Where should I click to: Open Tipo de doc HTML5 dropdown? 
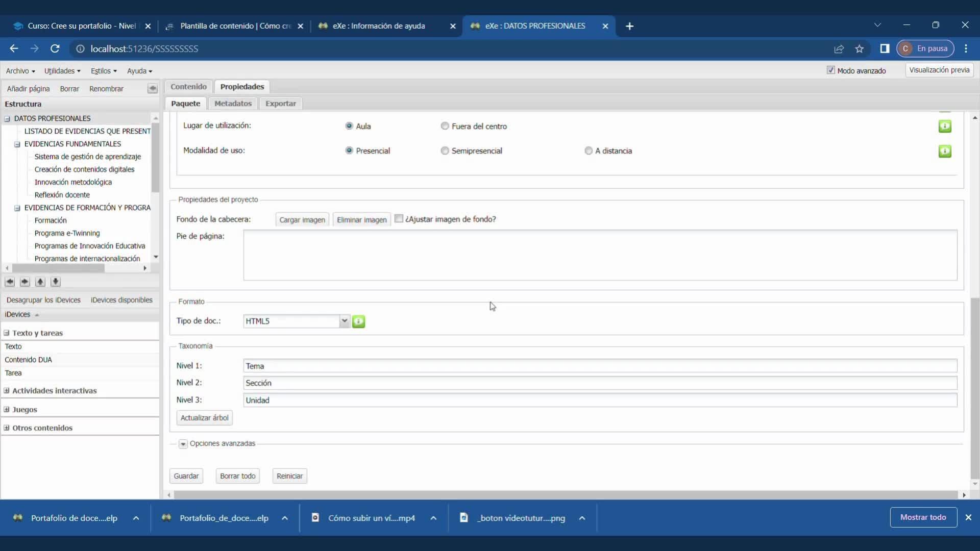click(345, 321)
